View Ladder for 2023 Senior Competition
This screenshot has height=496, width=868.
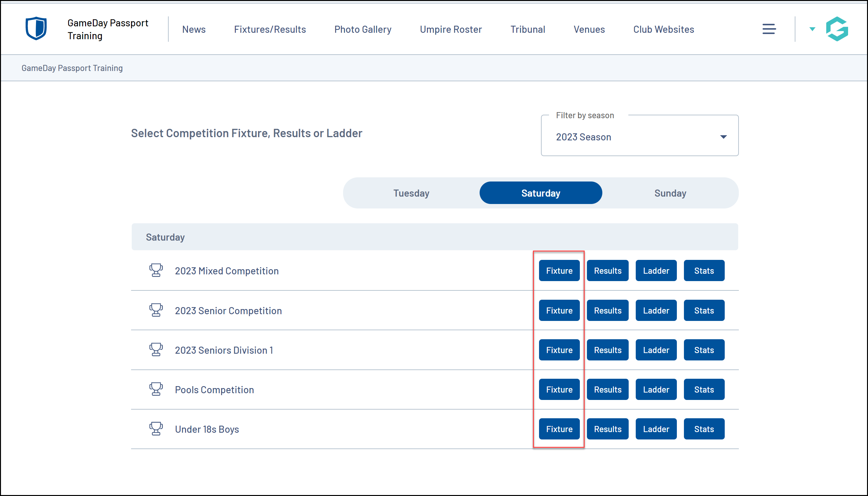[x=656, y=310]
